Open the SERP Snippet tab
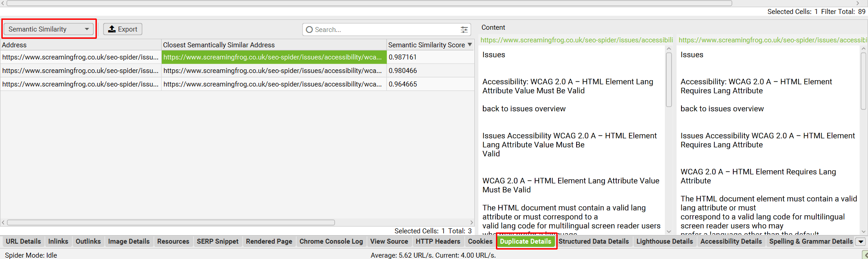Image resolution: width=868 pixels, height=259 pixels. (218, 241)
